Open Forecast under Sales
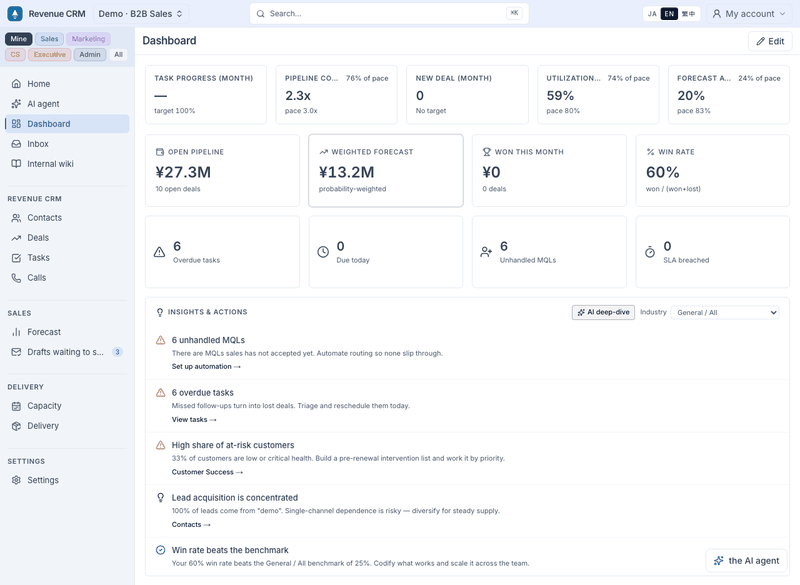This screenshot has width=800, height=585. pos(67,332)
